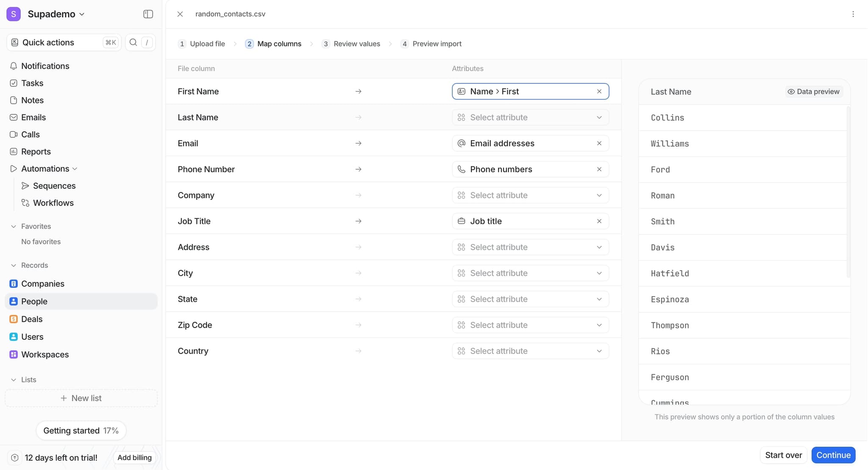This screenshot has width=868, height=470.
Task: Remove the Phone numbers mapping
Action: (599, 169)
